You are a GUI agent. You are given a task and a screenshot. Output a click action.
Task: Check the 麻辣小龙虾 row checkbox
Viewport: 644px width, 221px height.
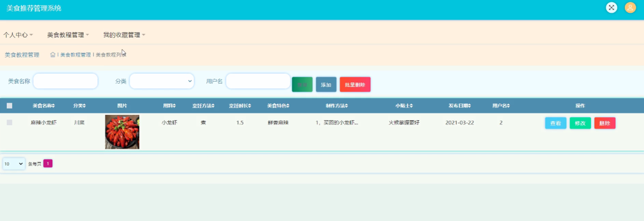pos(9,122)
